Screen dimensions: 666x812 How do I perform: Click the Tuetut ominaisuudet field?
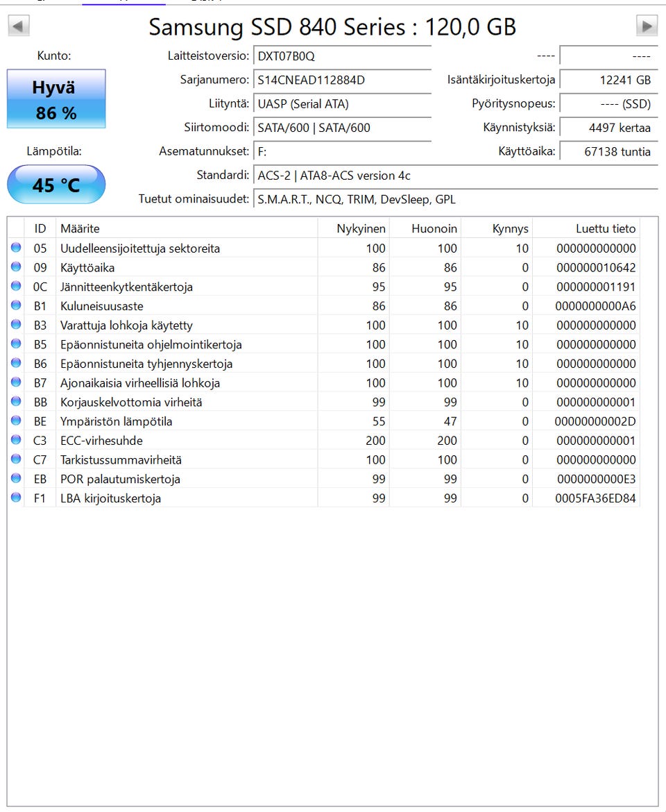pos(455,199)
